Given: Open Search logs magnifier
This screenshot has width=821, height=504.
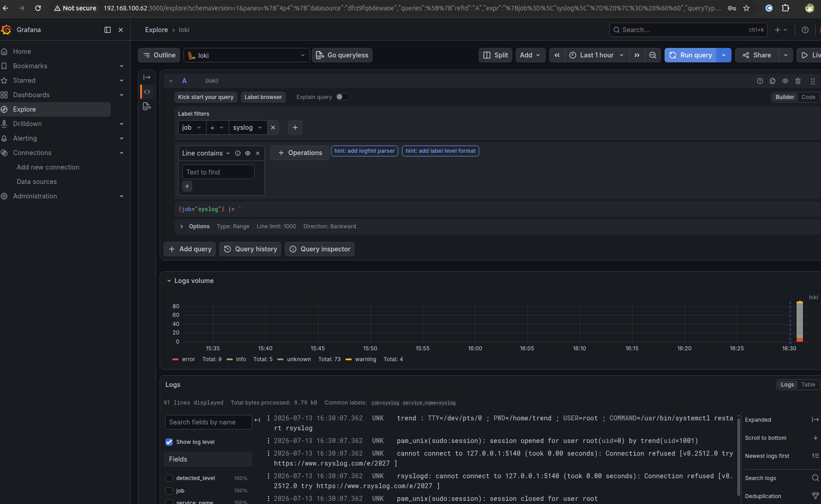Looking at the screenshot, I should [x=816, y=478].
